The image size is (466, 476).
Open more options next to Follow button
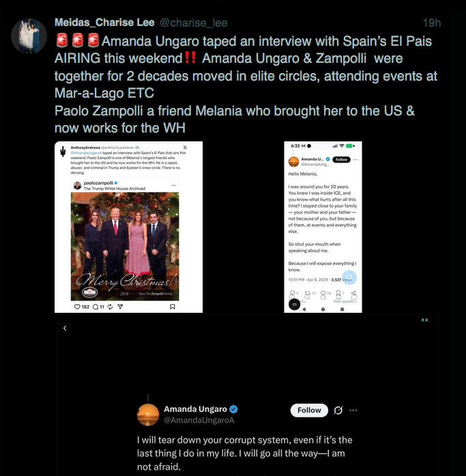tap(353, 410)
